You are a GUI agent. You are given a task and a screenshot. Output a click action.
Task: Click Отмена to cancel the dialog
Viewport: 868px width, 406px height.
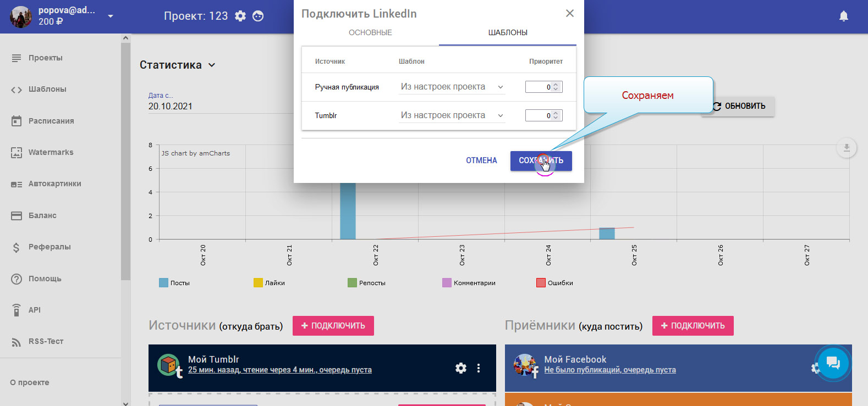(x=481, y=160)
